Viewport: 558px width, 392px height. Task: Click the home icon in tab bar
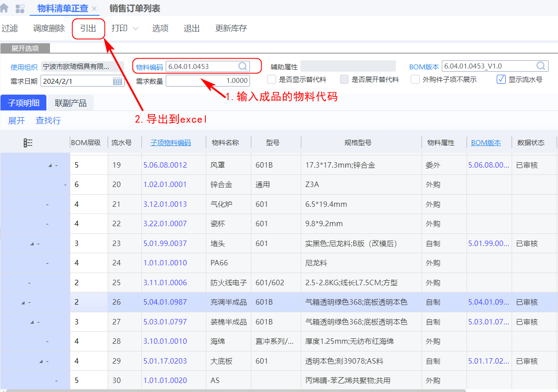(5, 8)
